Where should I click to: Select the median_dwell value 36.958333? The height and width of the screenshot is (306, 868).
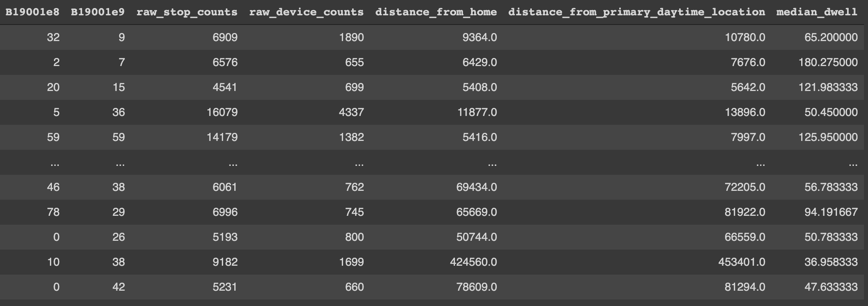tap(831, 262)
